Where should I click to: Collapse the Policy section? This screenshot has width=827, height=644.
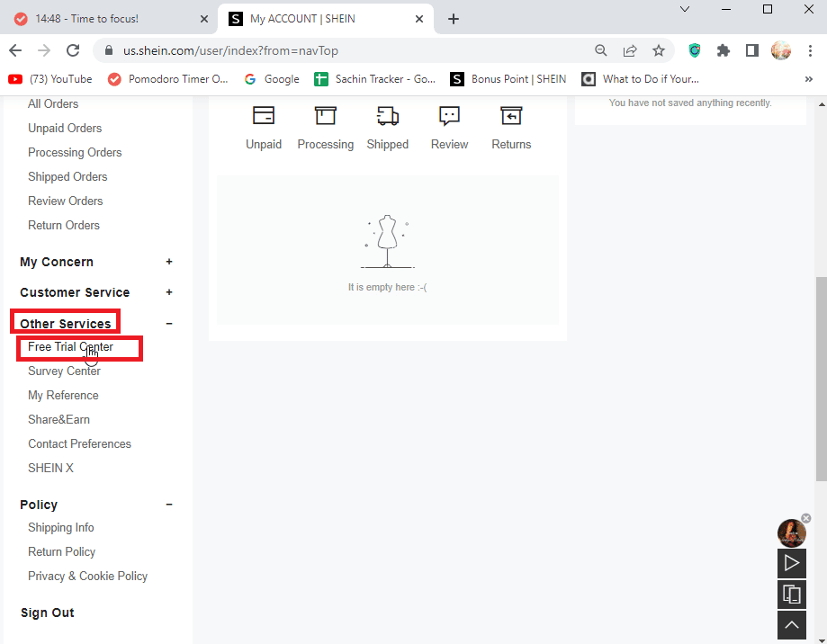[169, 505]
